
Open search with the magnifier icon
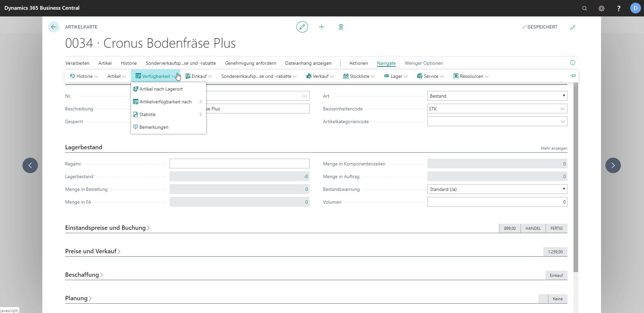[585, 8]
